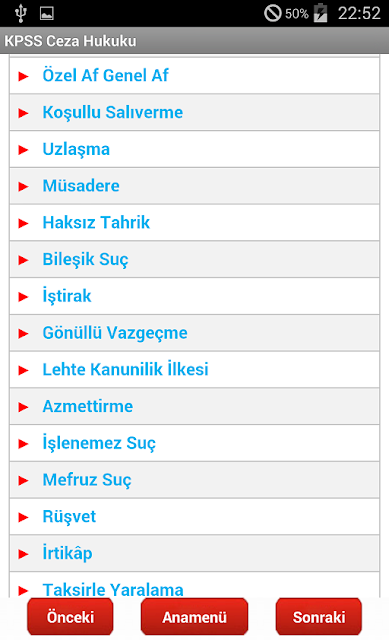Expand the red arrow next to Uzlaşma

(23, 150)
